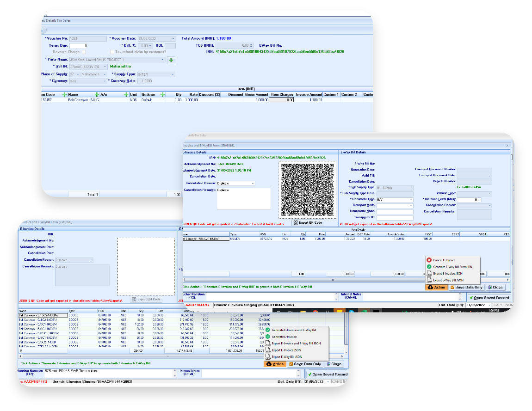Select Generate E-Invoice menu entry
Image resolution: width=532 pixels, height=411 pixels.
pyautogui.click(x=284, y=337)
